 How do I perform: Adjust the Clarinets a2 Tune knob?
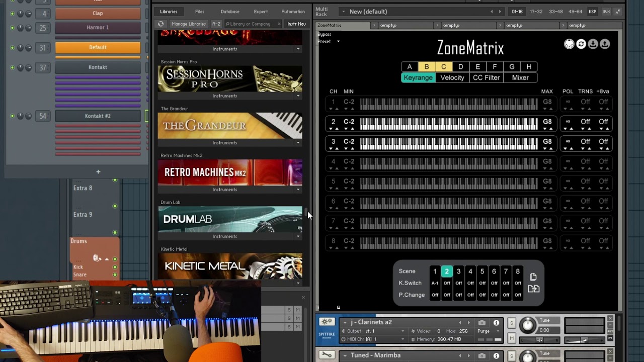527,325
